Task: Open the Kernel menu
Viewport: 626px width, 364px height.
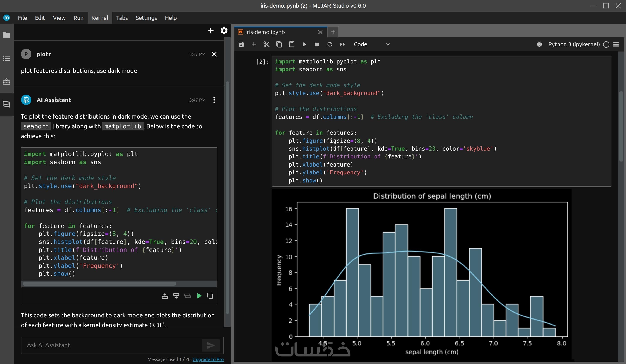Action: tap(100, 18)
